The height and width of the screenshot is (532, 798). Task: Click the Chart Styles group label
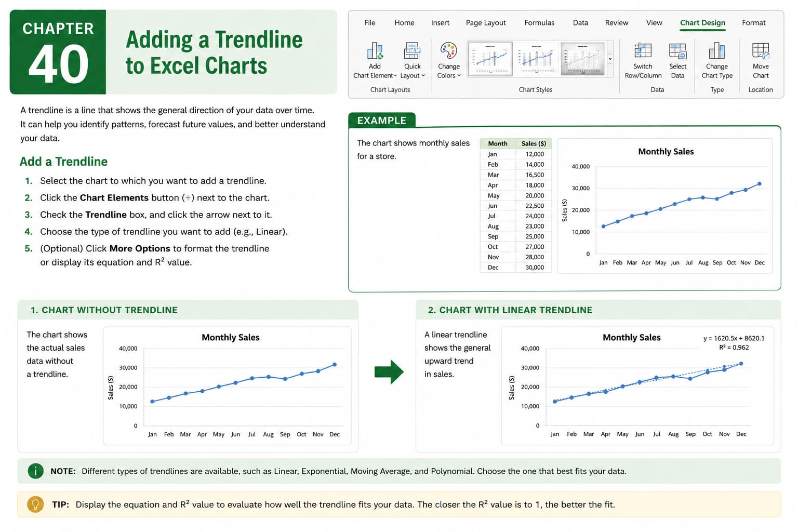[x=535, y=90]
